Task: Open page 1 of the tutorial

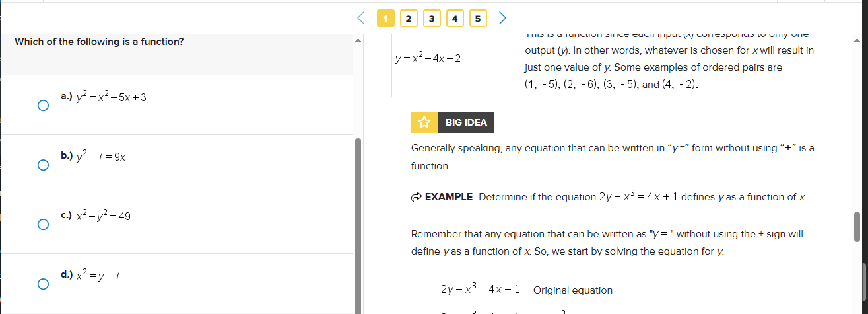Action: click(x=385, y=19)
